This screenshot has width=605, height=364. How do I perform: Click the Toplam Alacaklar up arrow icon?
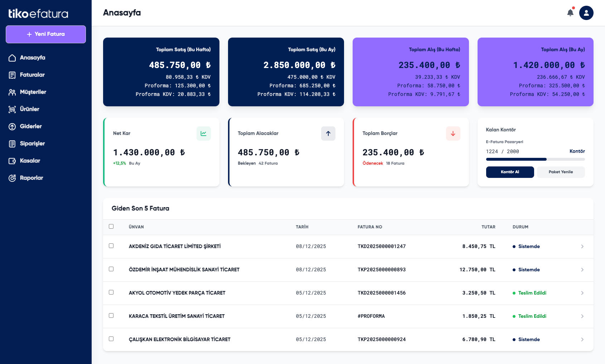coord(328,134)
